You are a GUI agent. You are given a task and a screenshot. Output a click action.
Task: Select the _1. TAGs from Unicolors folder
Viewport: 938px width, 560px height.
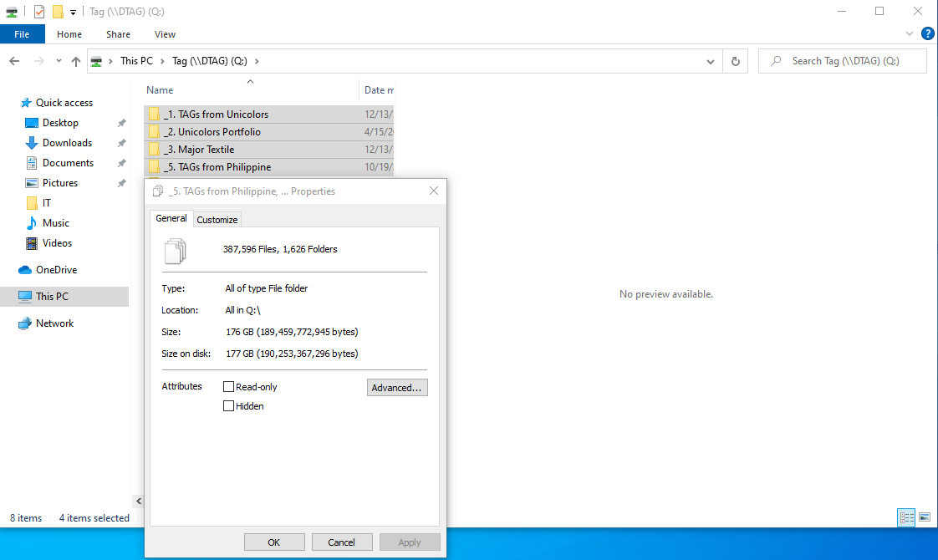[268, 115]
